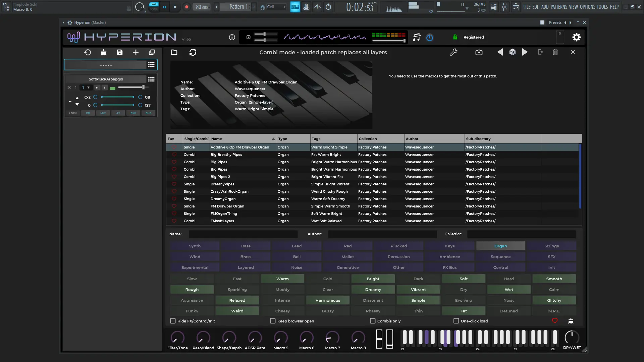Click the randomize patch dice icon
Viewport: 644px width, 362px height.
[x=512, y=52]
